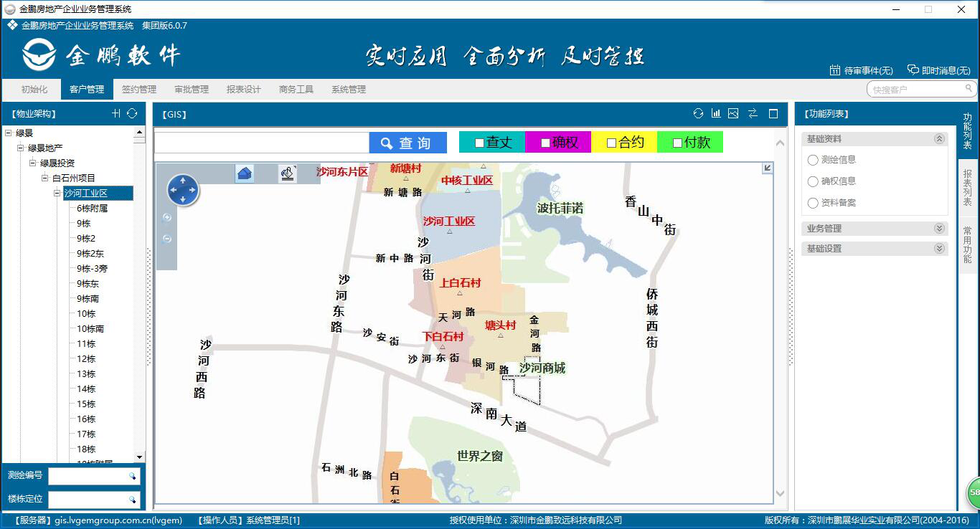Open the bar chart icon in GIS header
This screenshot has width=980, height=529.
[716, 113]
